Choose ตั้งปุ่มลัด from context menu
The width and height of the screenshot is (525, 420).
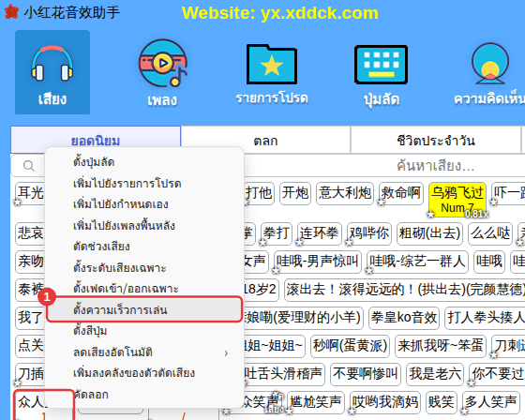click(144, 162)
